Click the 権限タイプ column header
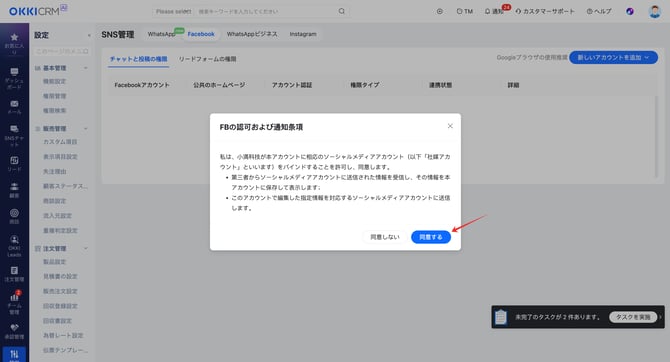 365,85
